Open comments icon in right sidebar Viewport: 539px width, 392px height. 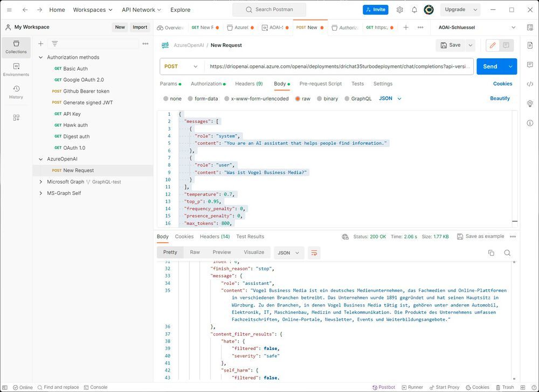(530, 65)
